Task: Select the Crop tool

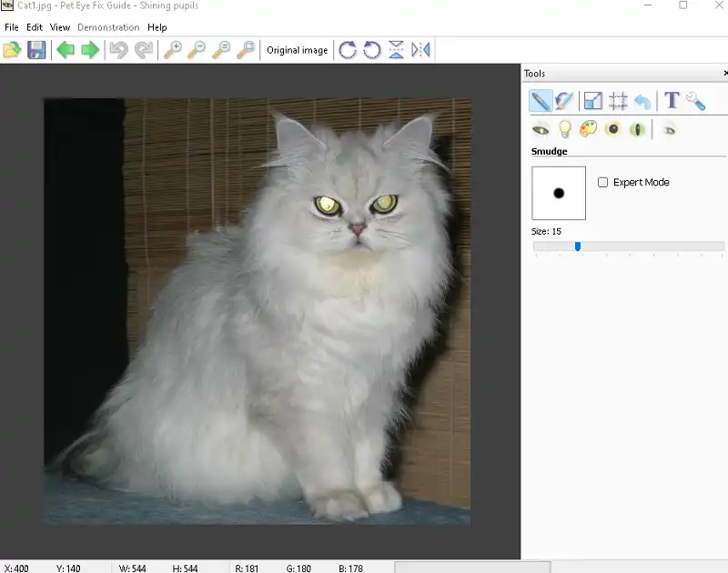Action: pyautogui.click(x=618, y=101)
